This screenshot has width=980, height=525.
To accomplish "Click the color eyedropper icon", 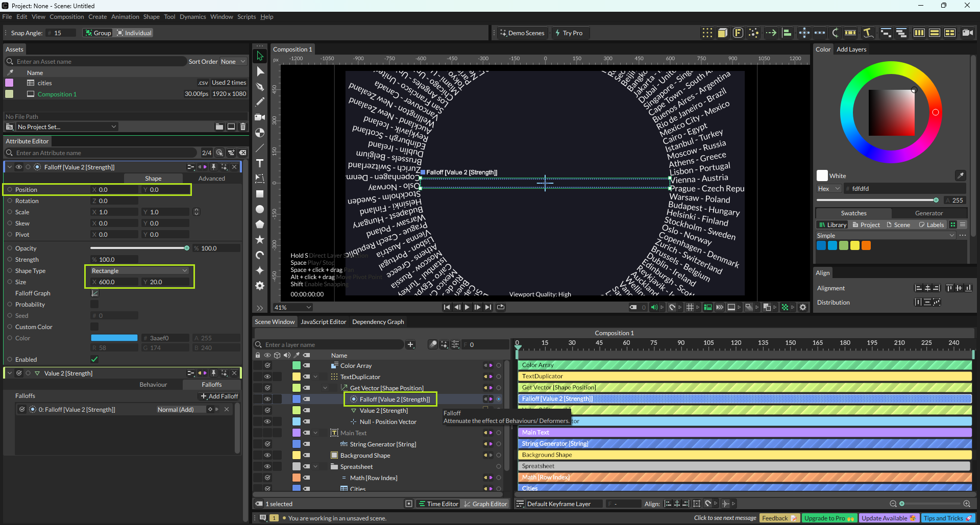I will tap(960, 176).
